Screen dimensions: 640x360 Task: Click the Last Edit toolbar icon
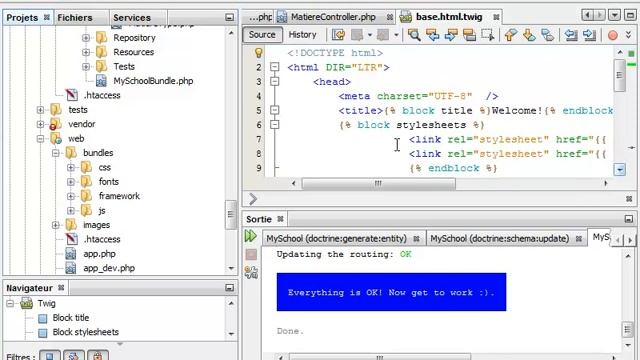pos(338,35)
